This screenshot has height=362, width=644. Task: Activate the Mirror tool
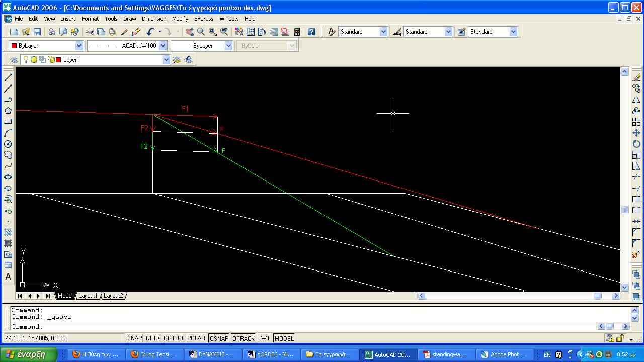click(x=636, y=100)
